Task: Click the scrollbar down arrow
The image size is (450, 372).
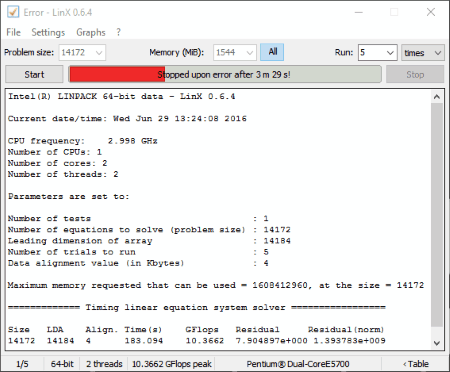Action: (437, 343)
